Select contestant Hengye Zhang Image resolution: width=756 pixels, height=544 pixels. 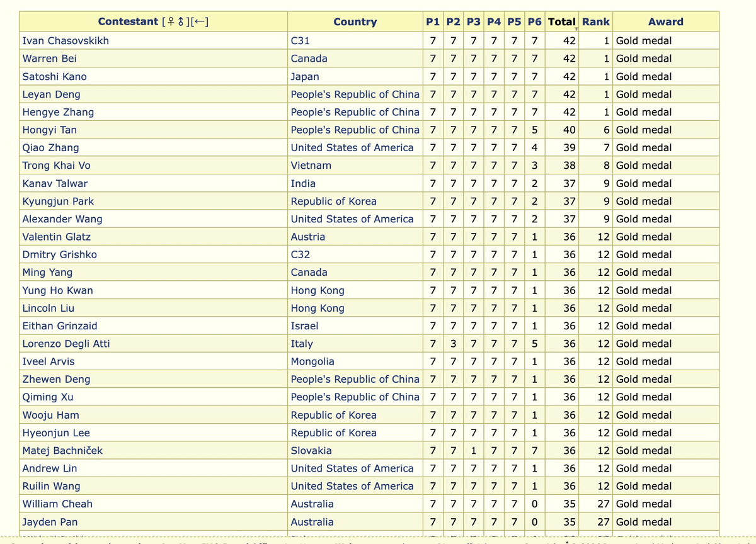(x=58, y=112)
